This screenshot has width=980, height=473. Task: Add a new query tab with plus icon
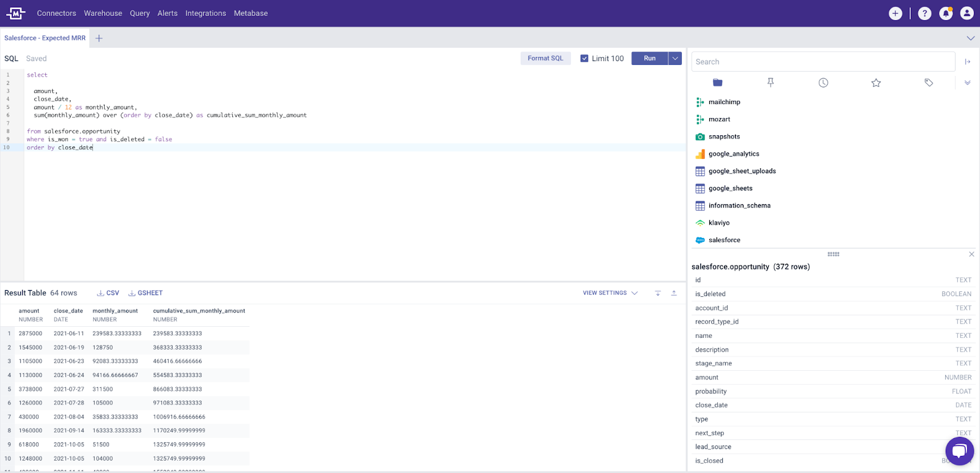pyautogui.click(x=99, y=38)
